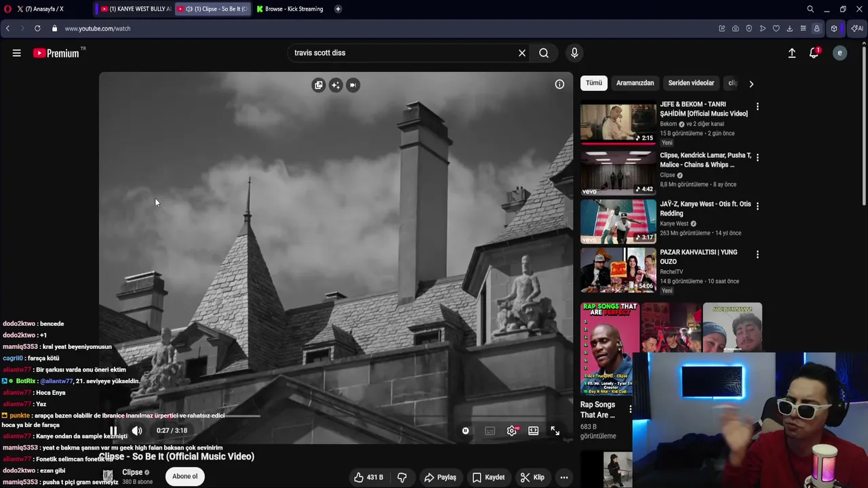Show more filter chips with arrow

click(x=751, y=84)
